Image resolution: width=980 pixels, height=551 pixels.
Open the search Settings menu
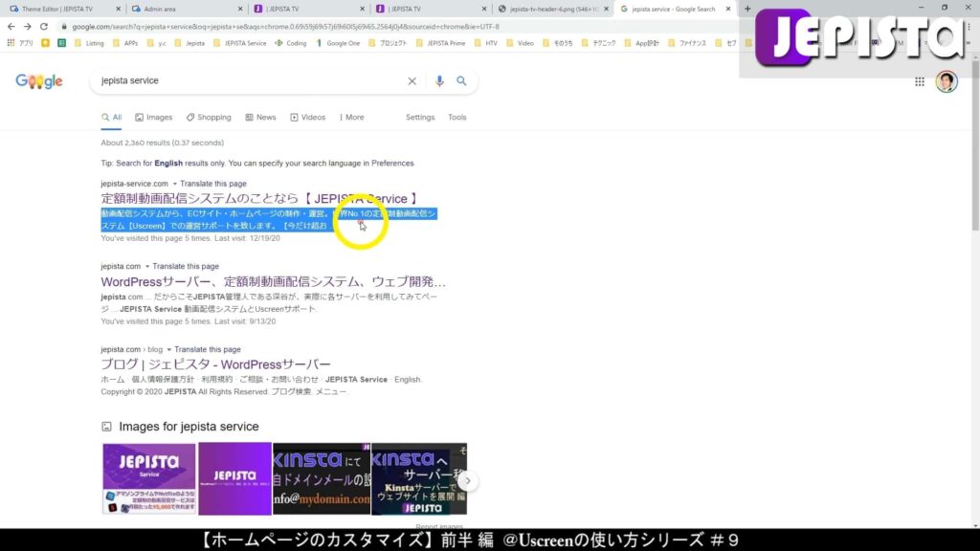[420, 118]
